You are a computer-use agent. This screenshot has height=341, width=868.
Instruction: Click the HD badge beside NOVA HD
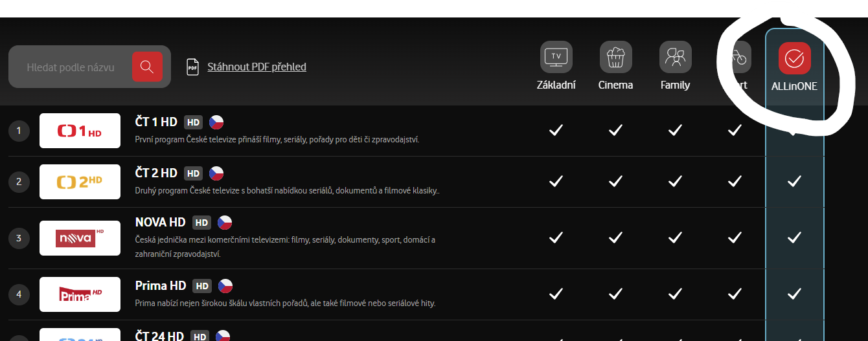202,223
